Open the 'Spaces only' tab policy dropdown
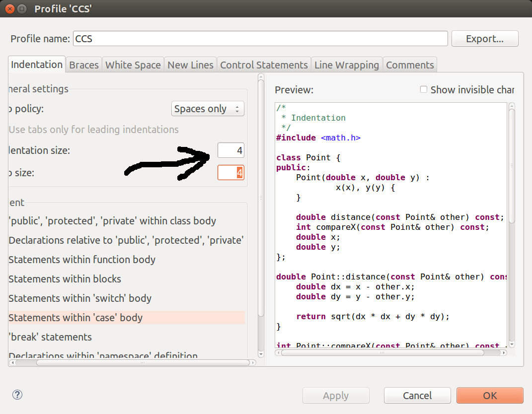Viewport: 532px width, 414px height. point(208,108)
